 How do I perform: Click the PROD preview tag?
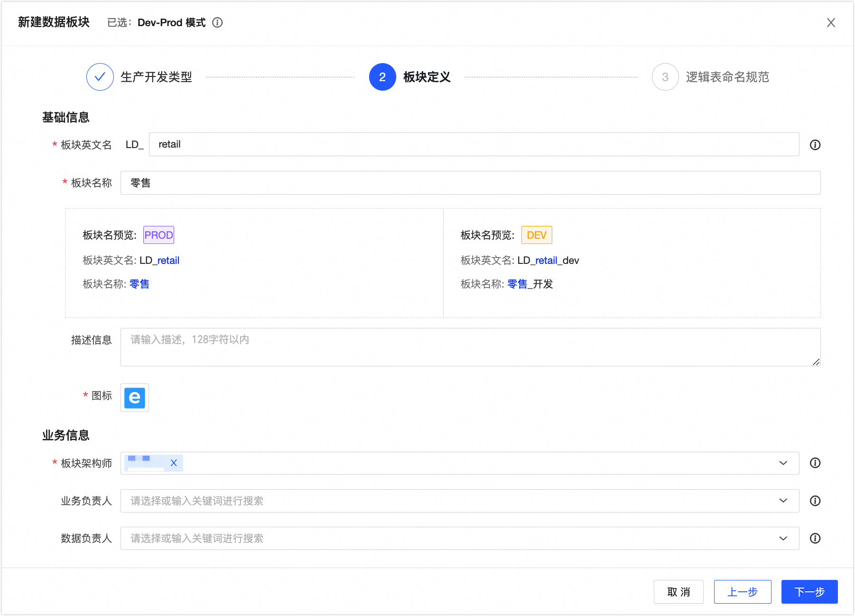click(158, 235)
